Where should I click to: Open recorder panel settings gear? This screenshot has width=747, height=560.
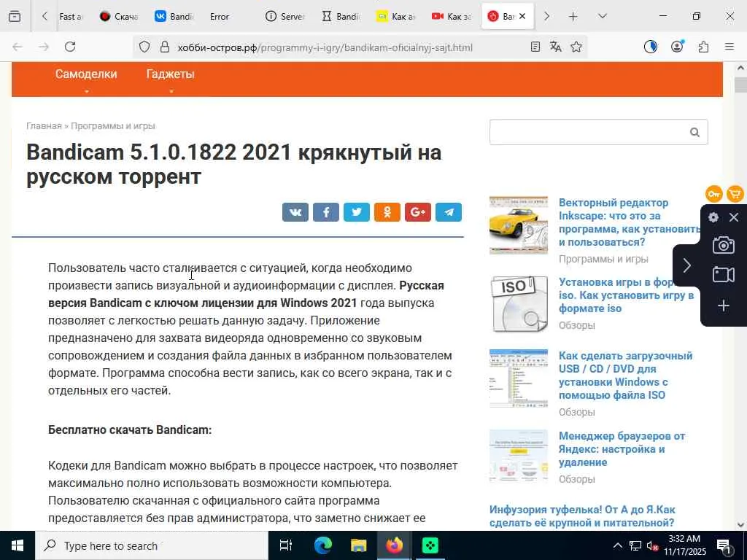pos(713,217)
